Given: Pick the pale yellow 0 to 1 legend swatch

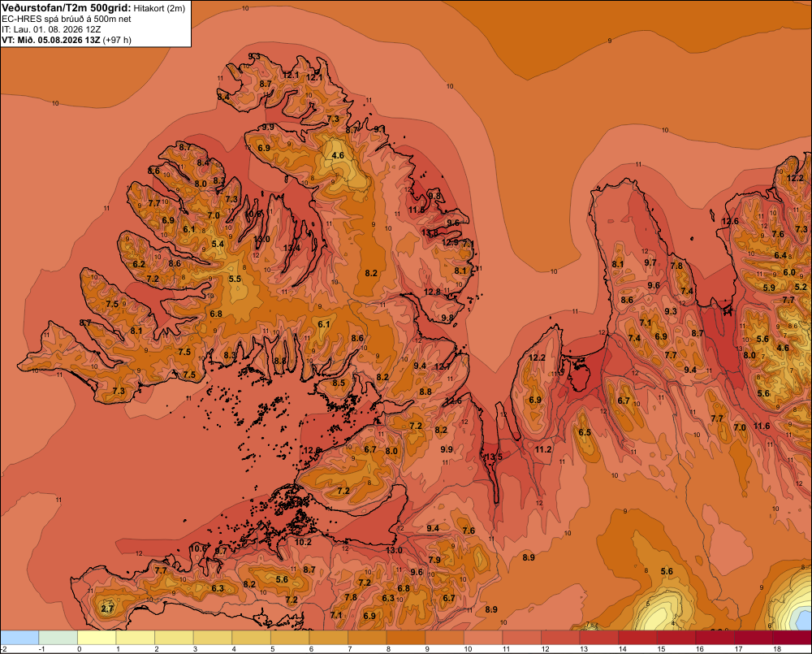Looking at the screenshot, I should pyautogui.click(x=97, y=637).
